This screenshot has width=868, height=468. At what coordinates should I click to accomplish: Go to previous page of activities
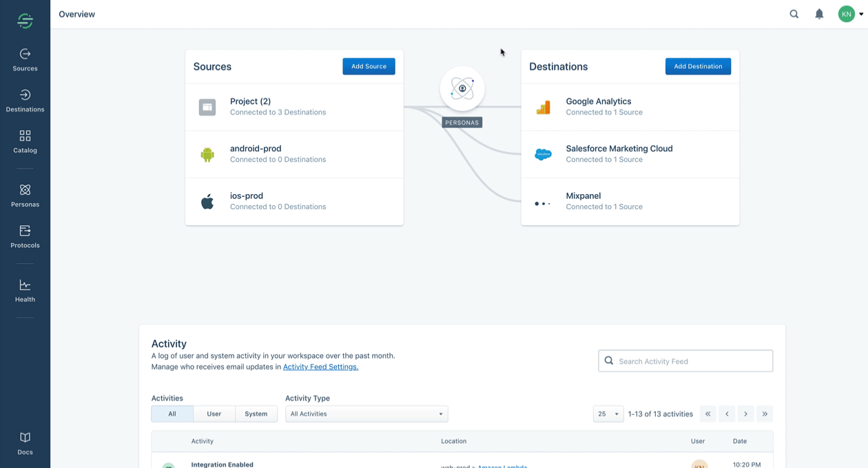point(727,414)
